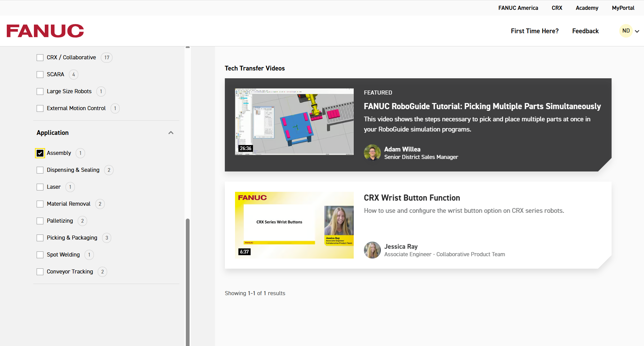The image size is (644, 346).
Task: Click the FANUC logo
Action: tap(45, 31)
